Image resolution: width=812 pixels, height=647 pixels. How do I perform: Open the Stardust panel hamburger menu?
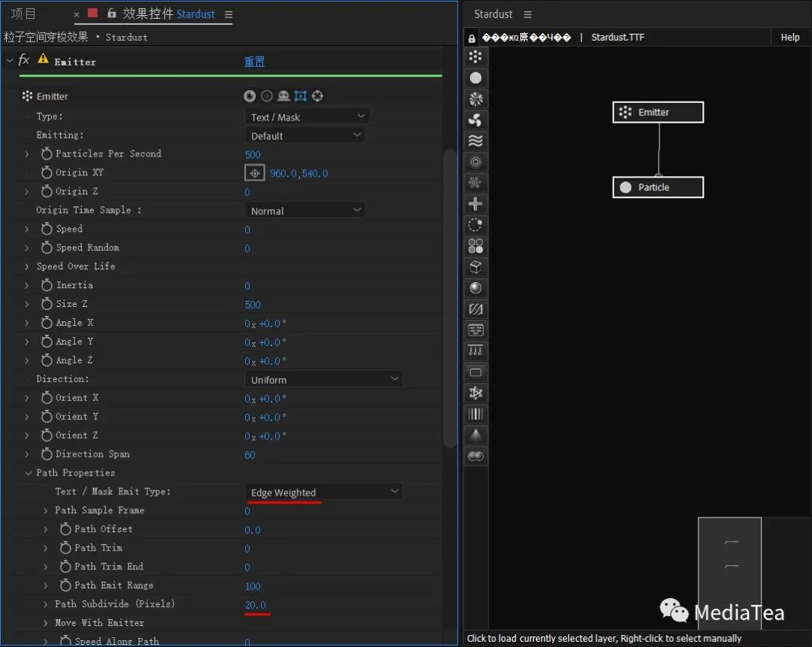(x=528, y=14)
